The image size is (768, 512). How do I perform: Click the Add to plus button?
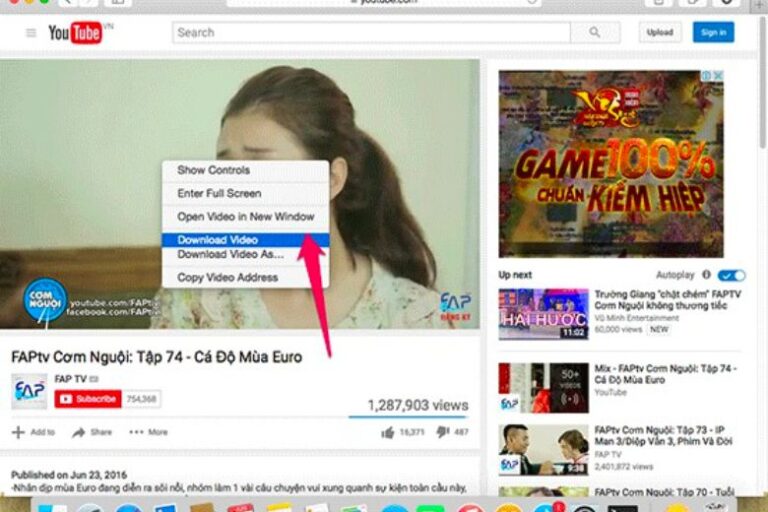tap(33, 432)
